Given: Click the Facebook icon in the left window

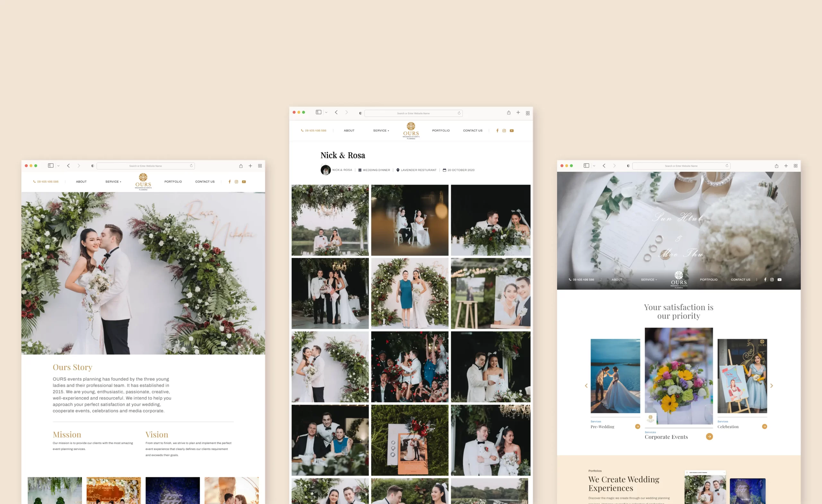Looking at the screenshot, I should click(230, 182).
